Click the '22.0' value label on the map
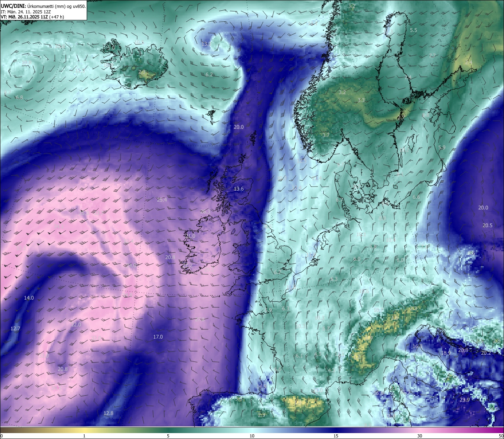 (76, 324)
